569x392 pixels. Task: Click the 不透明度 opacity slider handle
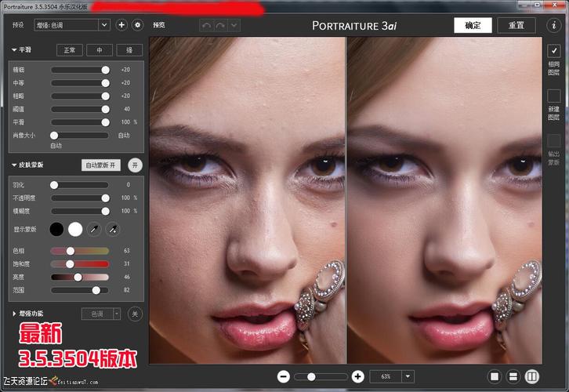coord(105,198)
